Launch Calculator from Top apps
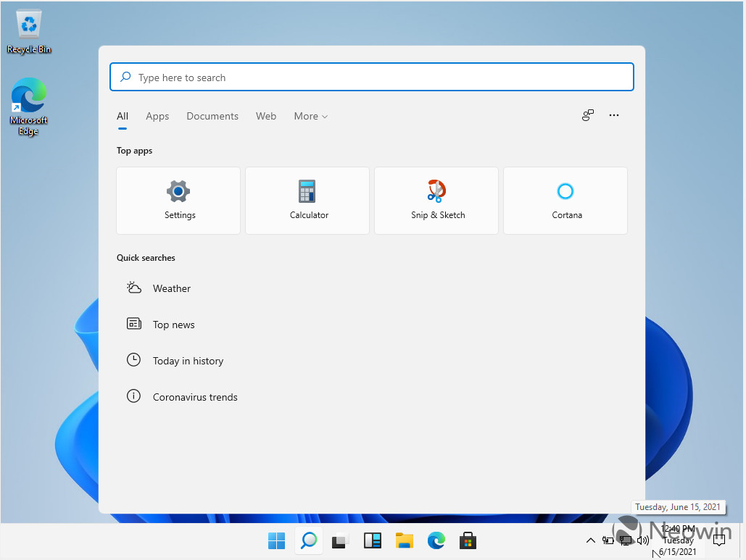The width and height of the screenshot is (746, 560). click(x=307, y=201)
